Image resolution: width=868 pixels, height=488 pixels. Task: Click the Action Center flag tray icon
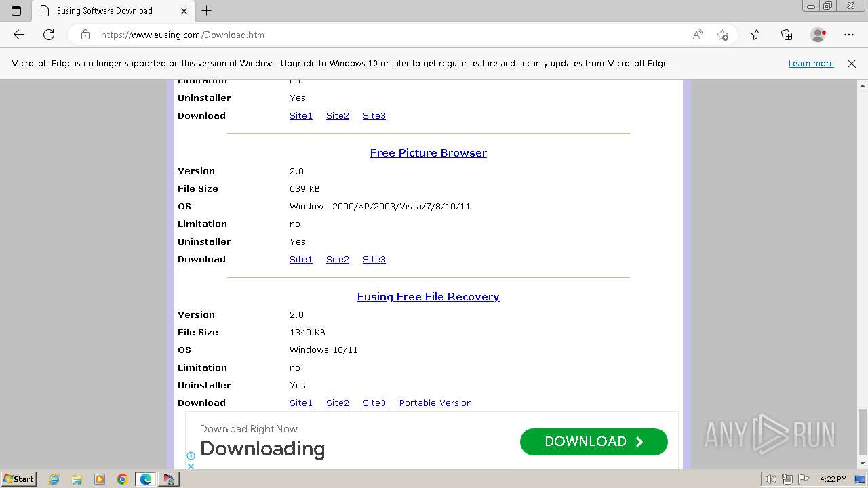[804, 479]
